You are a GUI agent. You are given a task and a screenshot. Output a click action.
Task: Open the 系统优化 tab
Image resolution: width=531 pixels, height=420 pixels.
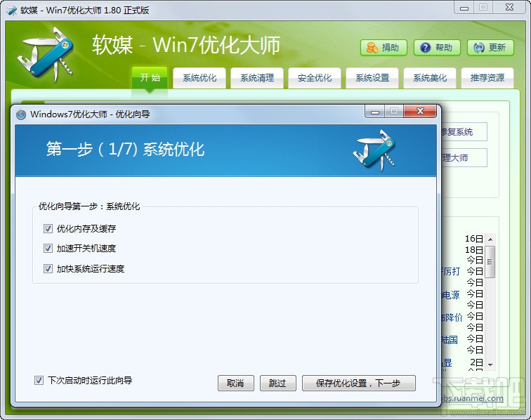click(x=199, y=78)
